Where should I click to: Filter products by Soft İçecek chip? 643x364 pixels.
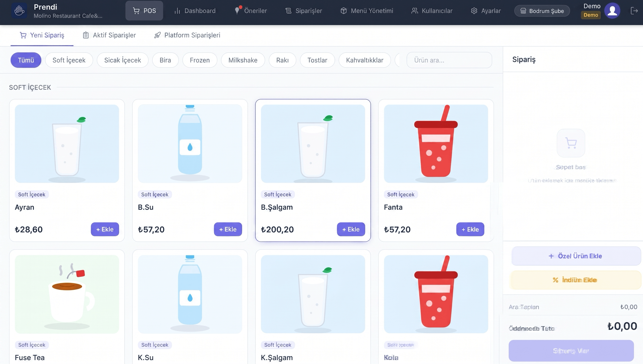pyautogui.click(x=69, y=60)
